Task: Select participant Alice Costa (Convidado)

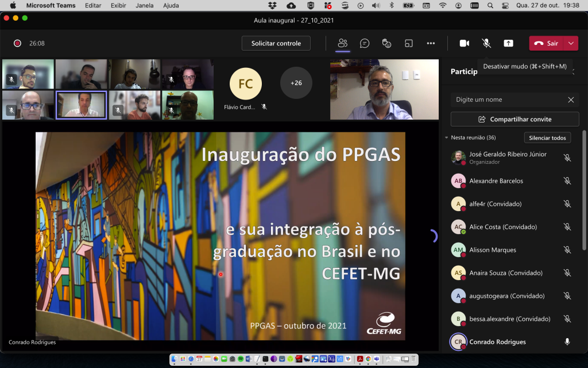Action: [x=512, y=227]
